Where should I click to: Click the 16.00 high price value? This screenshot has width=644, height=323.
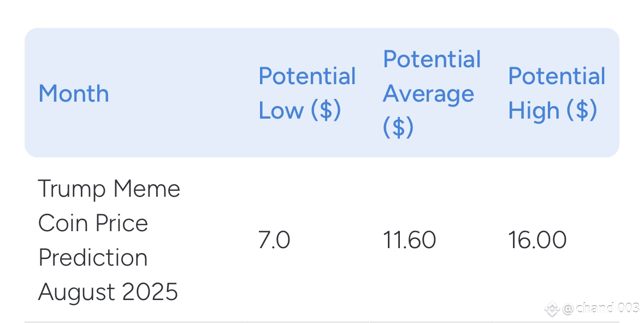click(537, 240)
